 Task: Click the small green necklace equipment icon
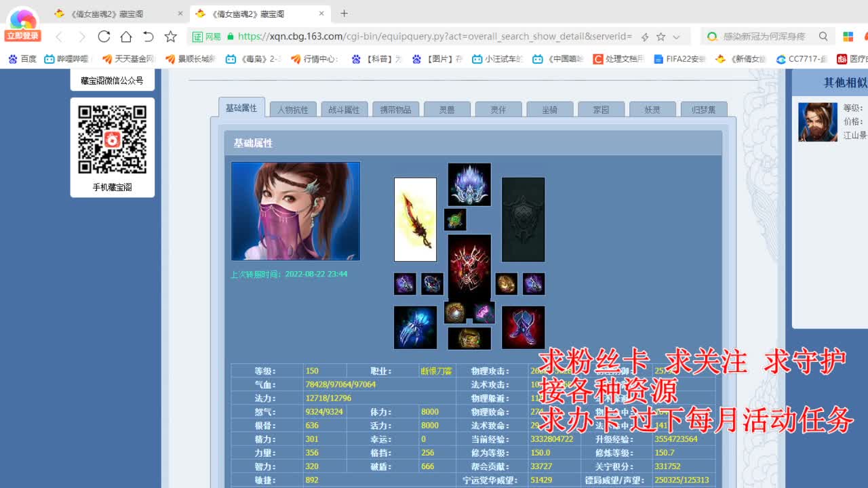click(455, 220)
